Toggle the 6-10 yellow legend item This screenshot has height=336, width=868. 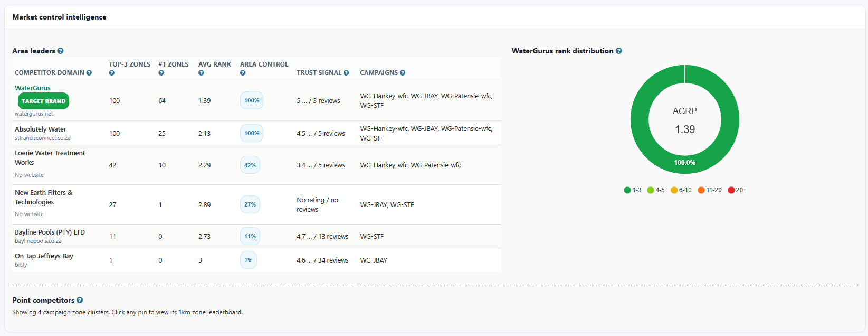[x=681, y=190]
